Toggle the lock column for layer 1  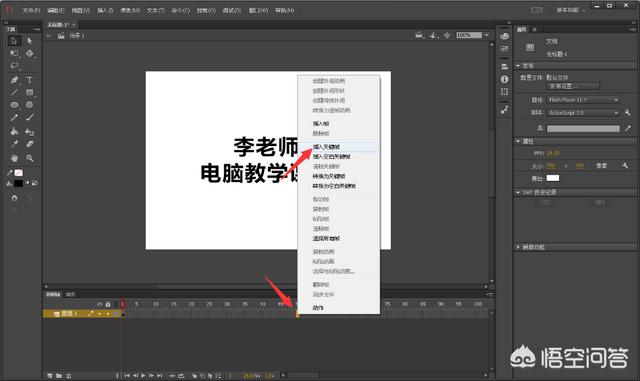click(108, 314)
